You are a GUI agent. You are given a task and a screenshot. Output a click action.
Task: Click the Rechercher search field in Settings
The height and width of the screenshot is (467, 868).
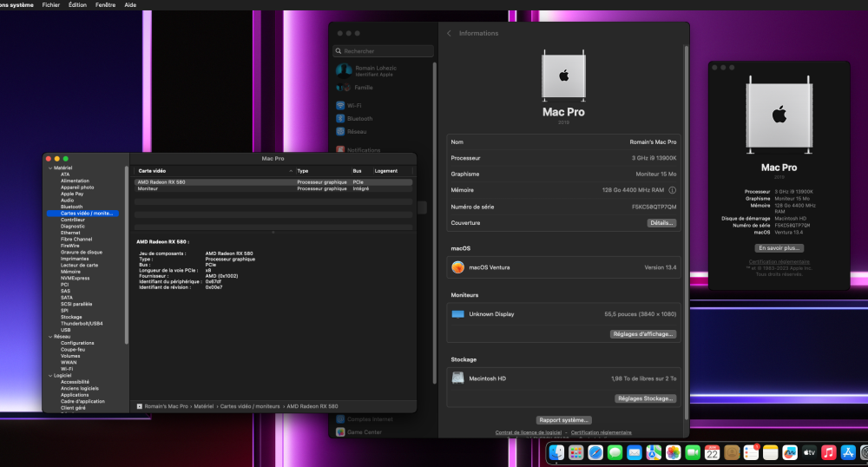pyautogui.click(x=383, y=51)
